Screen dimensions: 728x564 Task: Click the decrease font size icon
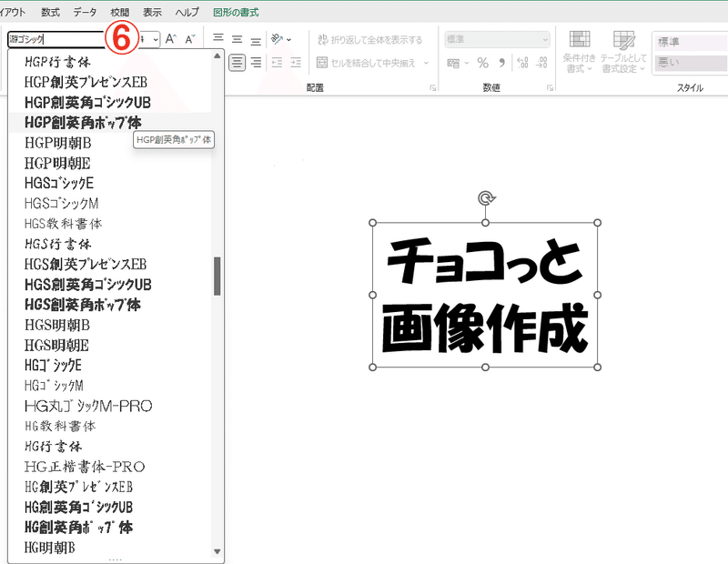tap(190, 39)
